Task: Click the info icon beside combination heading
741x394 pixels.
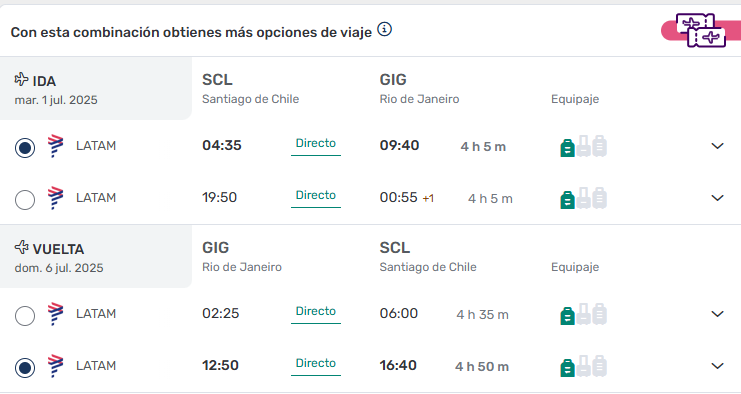Action: coord(385,30)
